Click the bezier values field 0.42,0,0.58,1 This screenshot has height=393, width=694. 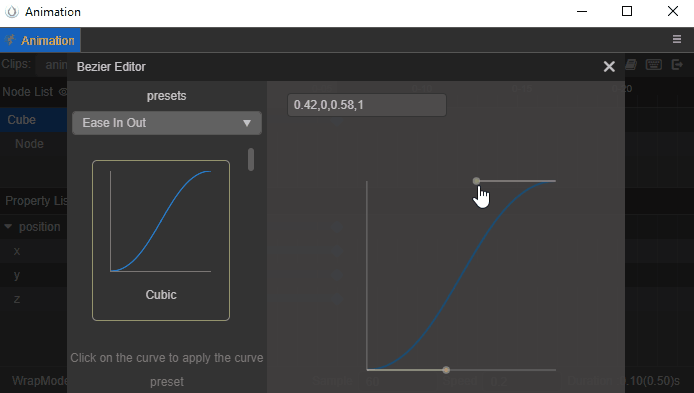pyautogui.click(x=367, y=105)
